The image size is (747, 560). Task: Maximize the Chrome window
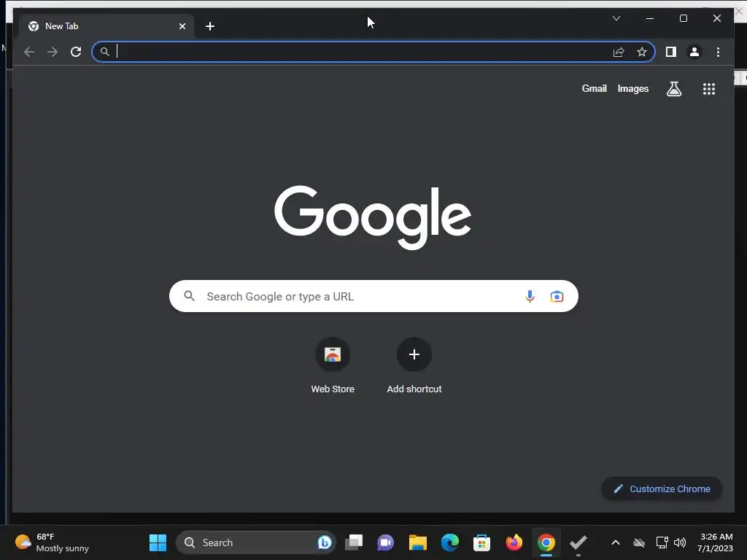pos(683,18)
